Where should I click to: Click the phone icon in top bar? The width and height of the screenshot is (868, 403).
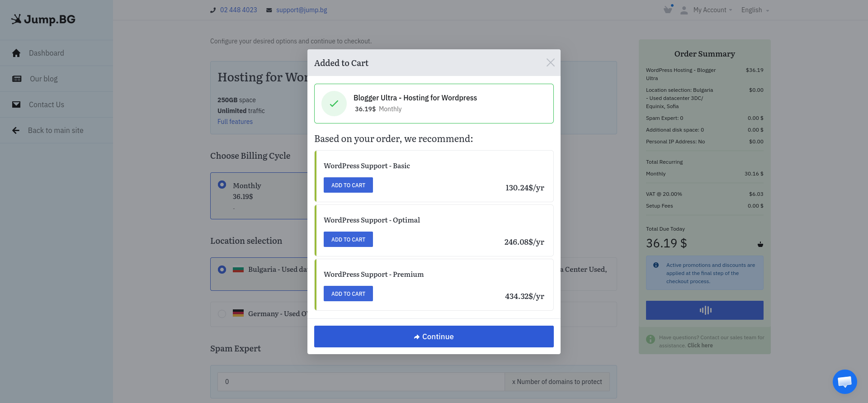coord(213,10)
